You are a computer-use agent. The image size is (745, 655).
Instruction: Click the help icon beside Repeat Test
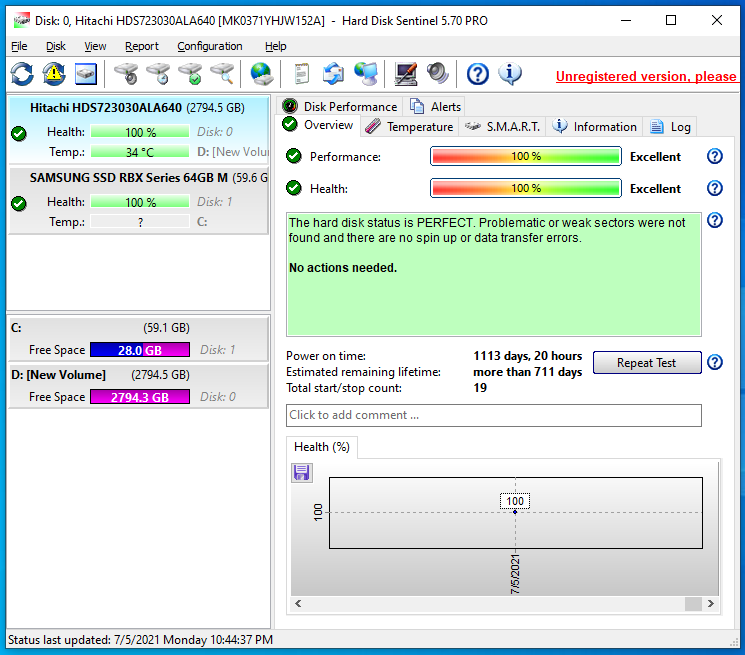pyautogui.click(x=714, y=362)
